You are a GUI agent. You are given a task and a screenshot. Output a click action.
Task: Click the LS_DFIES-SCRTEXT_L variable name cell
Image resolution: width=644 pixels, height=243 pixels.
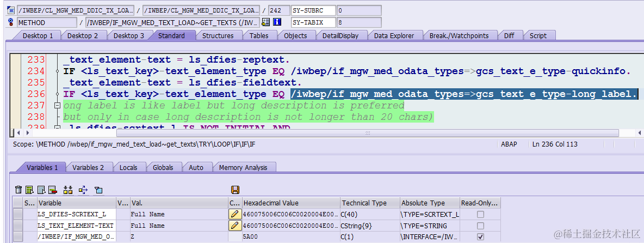pyautogui.click(x=77, y=214)
